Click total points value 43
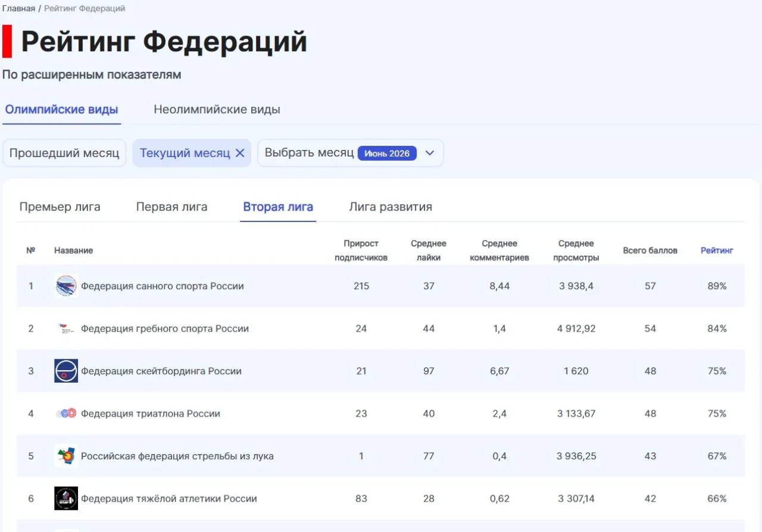The height and width of the screenshot is (532, 762). [650, 456]
